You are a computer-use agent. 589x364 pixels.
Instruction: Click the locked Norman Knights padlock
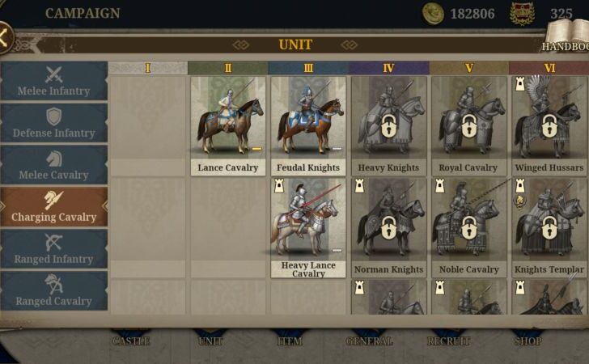click(388, 227)
